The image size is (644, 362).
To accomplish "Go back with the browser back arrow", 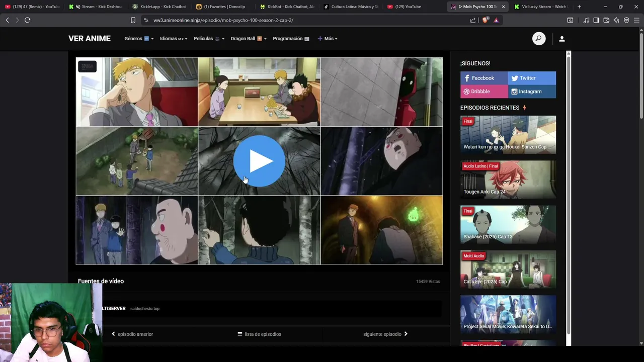I will coord(7,20).
